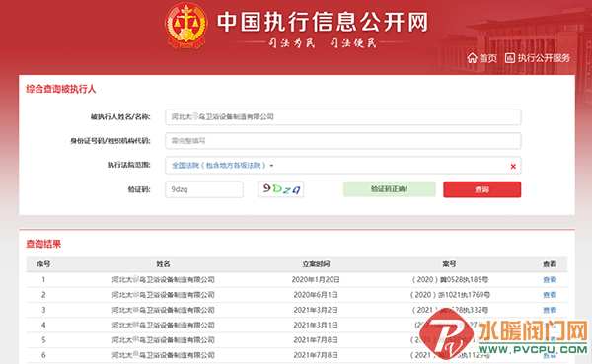The height and width of the screenshot is (364, 592).
Task: Click the green 验证码正确 message
Action: pos(390,189)
